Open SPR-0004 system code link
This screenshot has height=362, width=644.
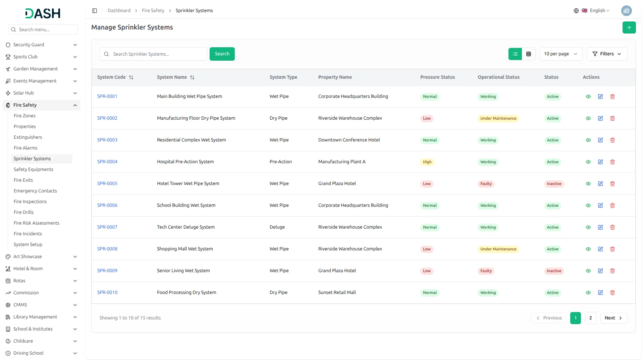click(107, 162)
